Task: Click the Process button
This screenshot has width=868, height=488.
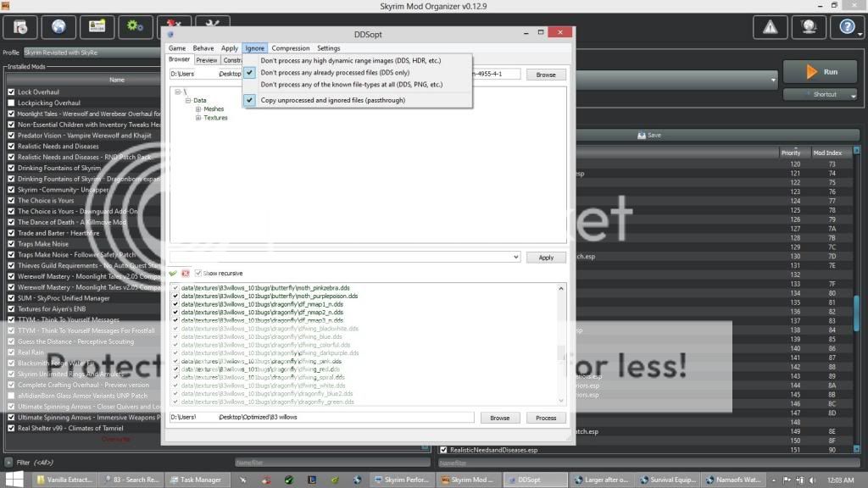Action: click(x=546, y=418)
